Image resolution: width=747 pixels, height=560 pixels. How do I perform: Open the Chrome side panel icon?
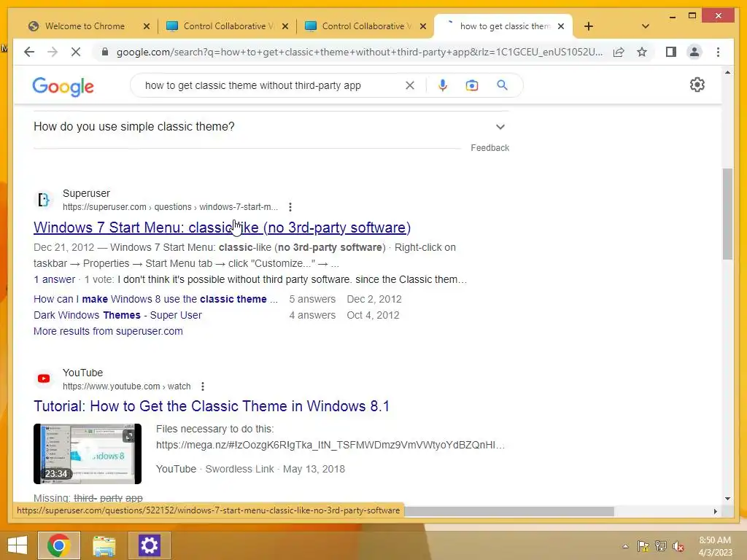click(671, 52)
